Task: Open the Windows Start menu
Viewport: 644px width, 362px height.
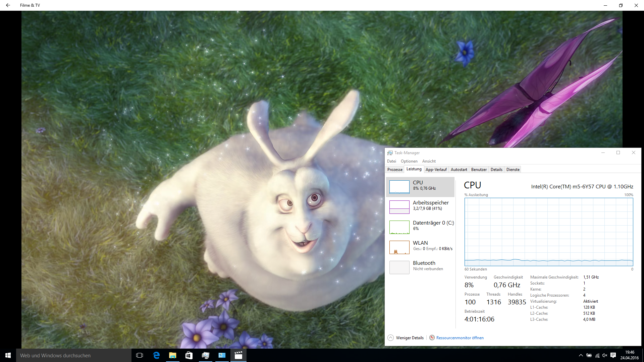Action: pos(8,355)
